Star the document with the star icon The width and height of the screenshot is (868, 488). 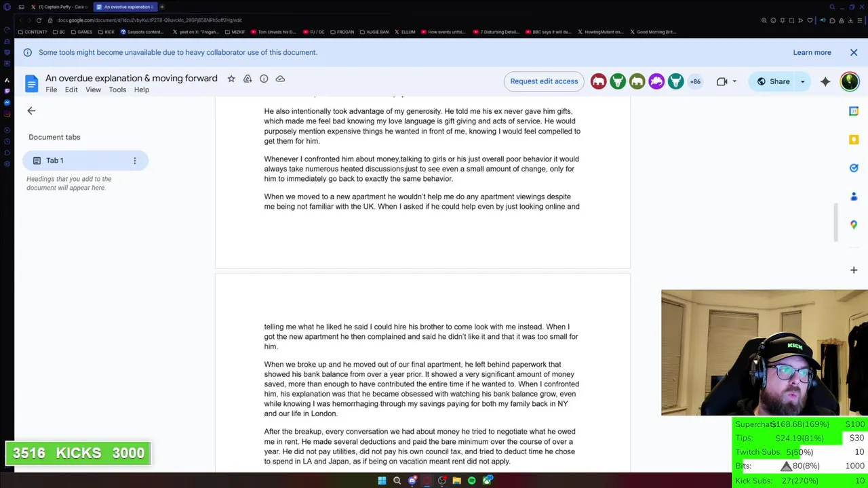tap(231, 79)
